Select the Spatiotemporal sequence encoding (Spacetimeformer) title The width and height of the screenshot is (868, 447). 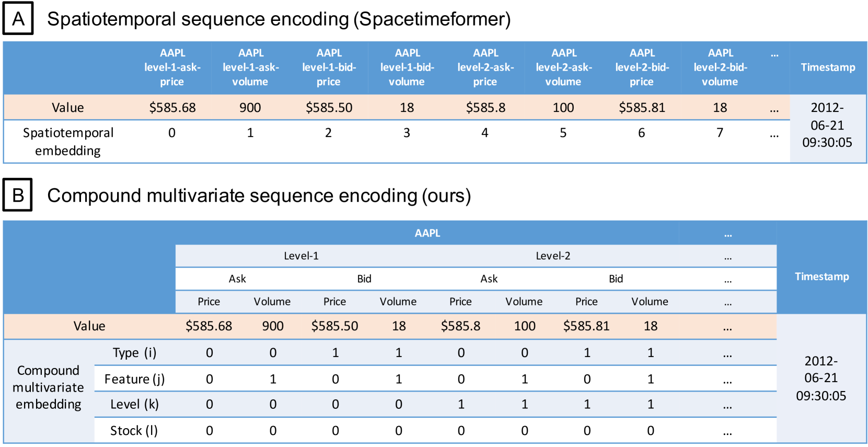click(x=279, y=19)
